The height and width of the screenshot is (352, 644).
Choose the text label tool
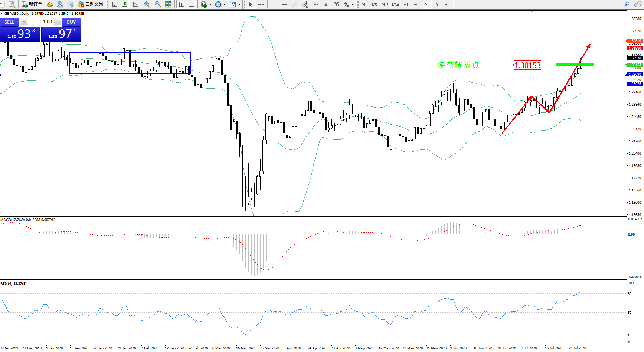[x=326, y=4]
